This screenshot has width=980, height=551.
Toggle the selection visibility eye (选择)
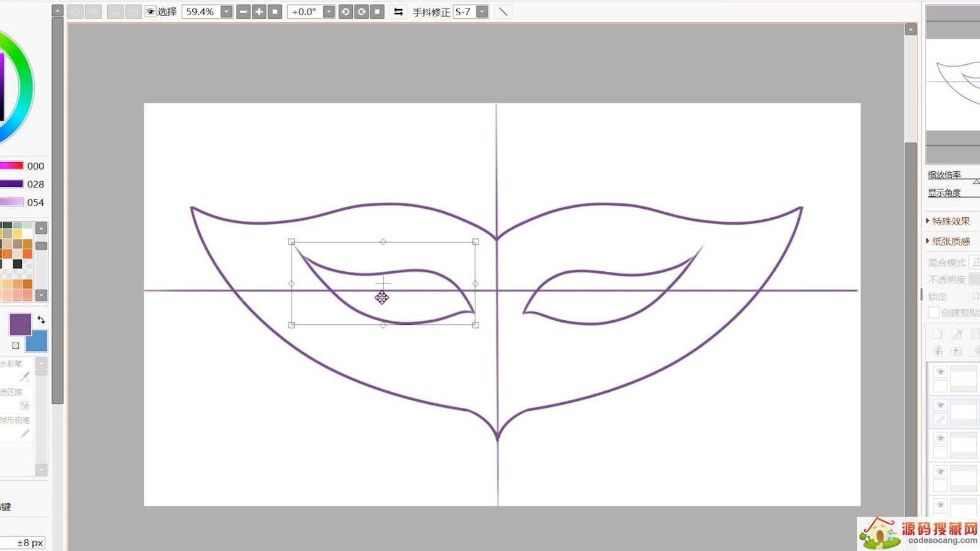click(150, 12)
